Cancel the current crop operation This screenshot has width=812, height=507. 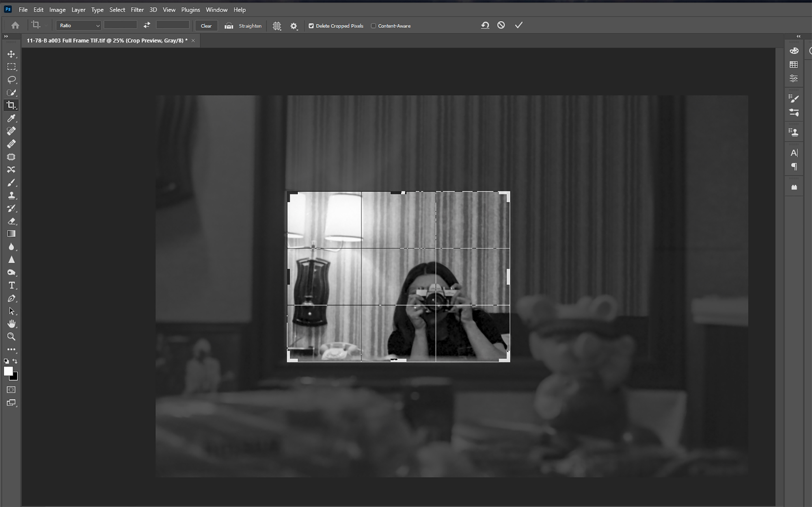coord(501,25)
